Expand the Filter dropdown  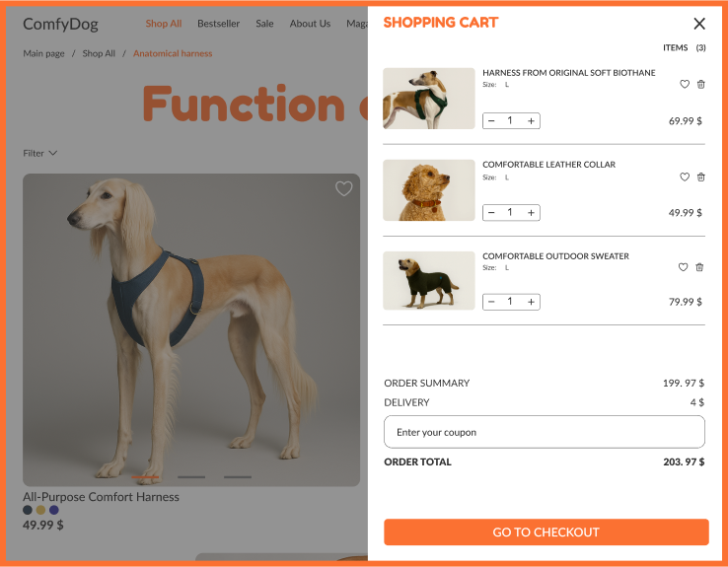point(39,153)
